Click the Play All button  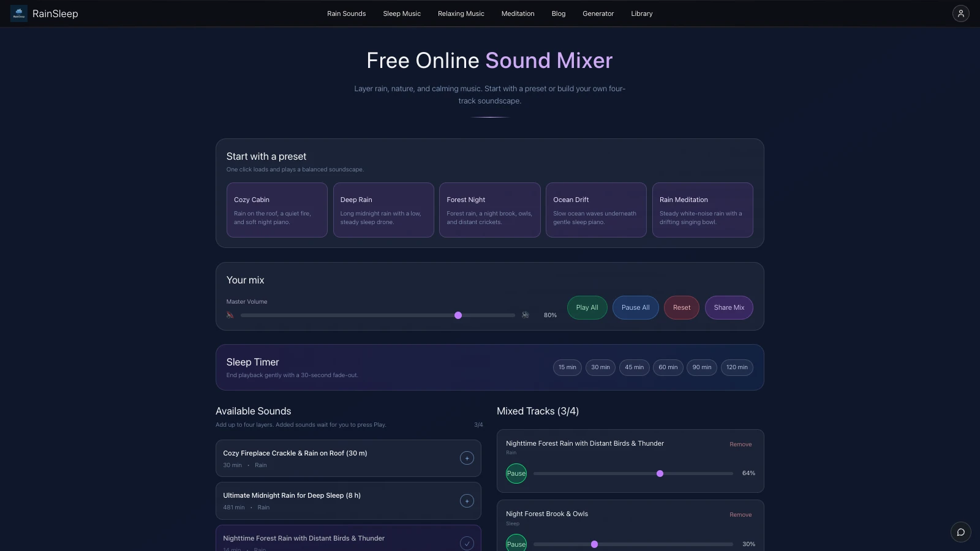click(587, 307)
